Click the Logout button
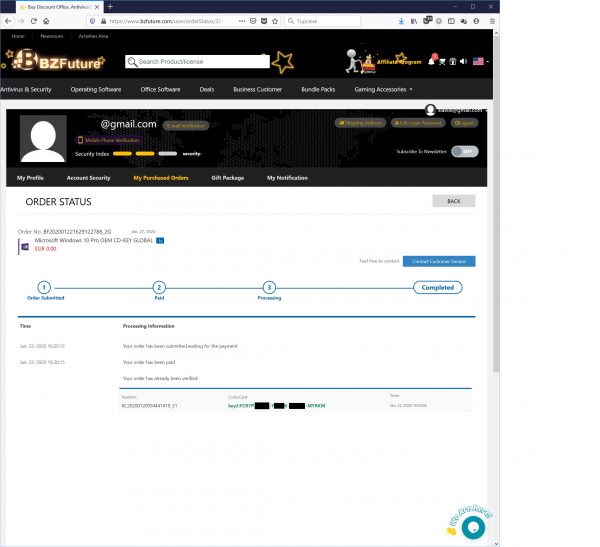 (464, 123)
